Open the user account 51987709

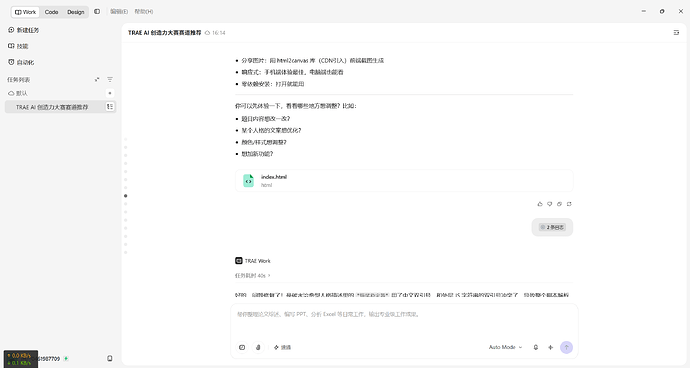tap(48, 359)
